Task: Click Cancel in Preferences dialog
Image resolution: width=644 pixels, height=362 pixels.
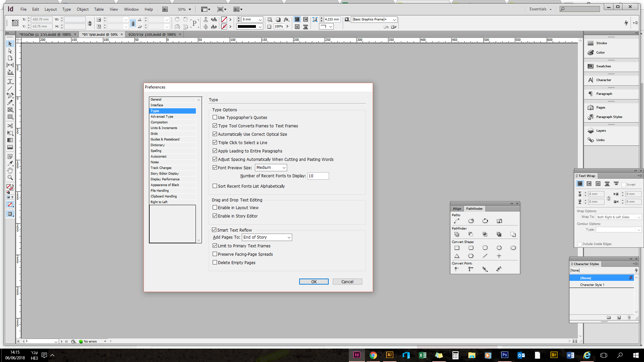Action: coord(347,282)
